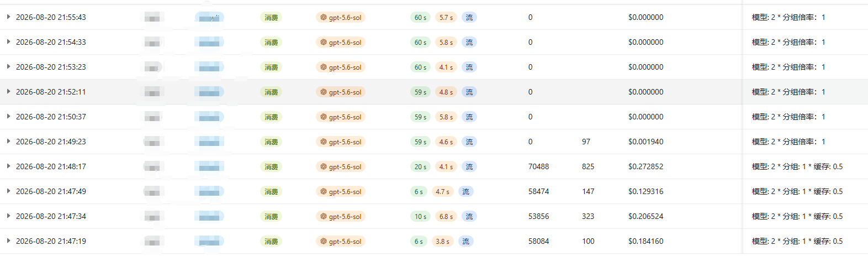Click the 6.8 s first-token latency badge
The height and width of the screenshot is (256, 868).
(x=446, y=216)
